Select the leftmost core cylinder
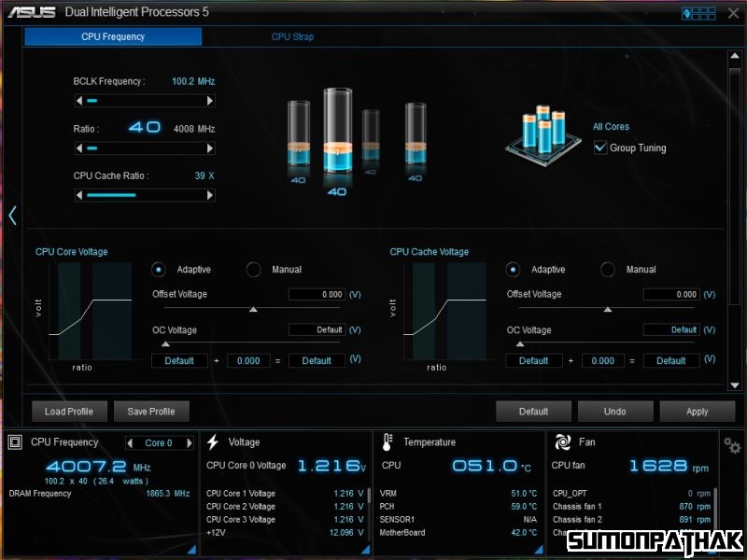Image resolution: width=747 pixels, height=560 pixels. (x=299, y=133)
